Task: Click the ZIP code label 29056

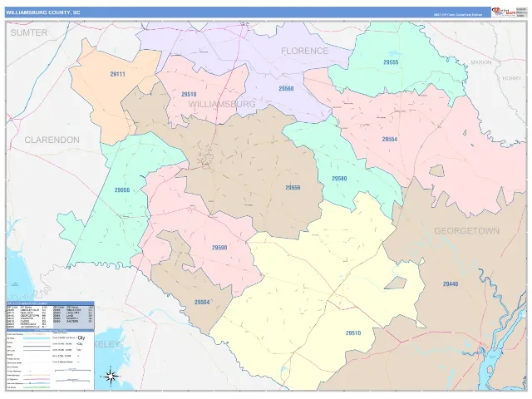Action: click(122, 190)
